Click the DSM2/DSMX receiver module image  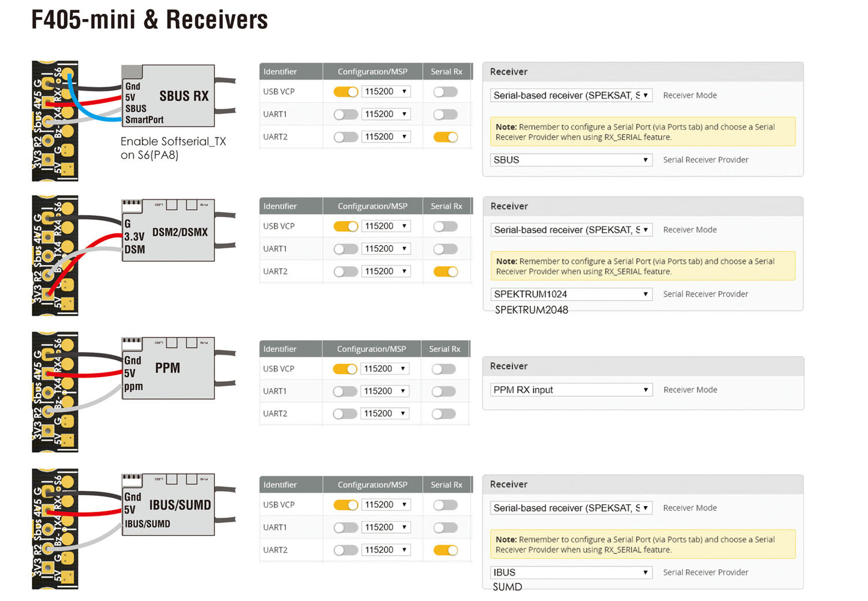(168, 231)
